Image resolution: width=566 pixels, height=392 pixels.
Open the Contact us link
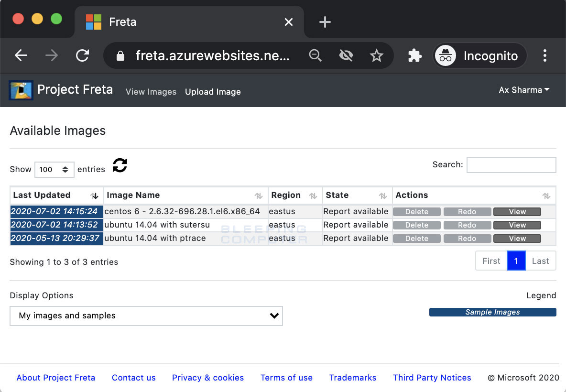pos(133,378)
